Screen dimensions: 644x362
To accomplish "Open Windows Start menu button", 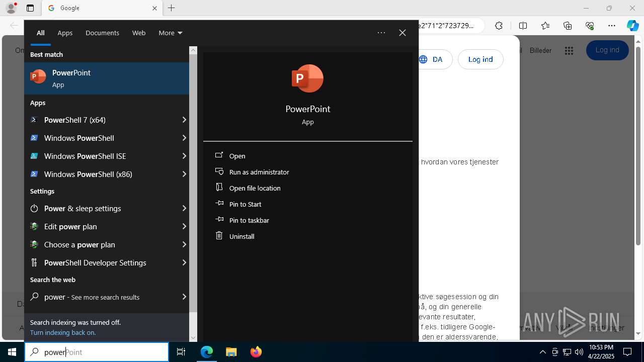I will [x=12, y=352].
